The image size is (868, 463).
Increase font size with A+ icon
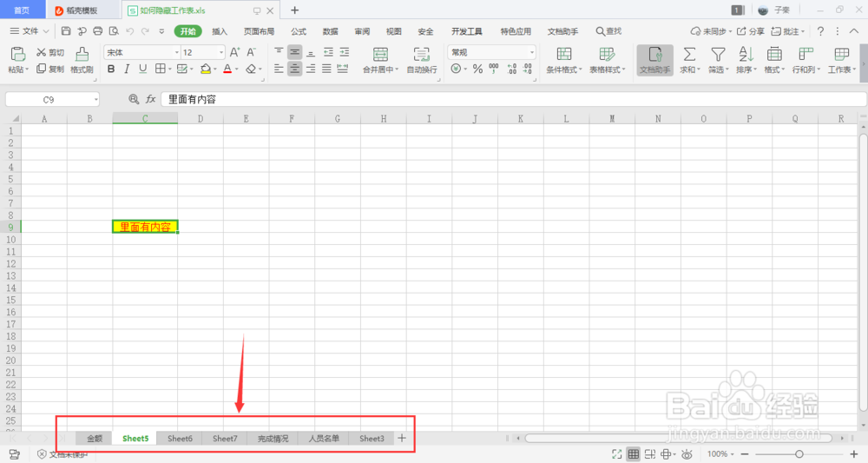click(234, 52)
